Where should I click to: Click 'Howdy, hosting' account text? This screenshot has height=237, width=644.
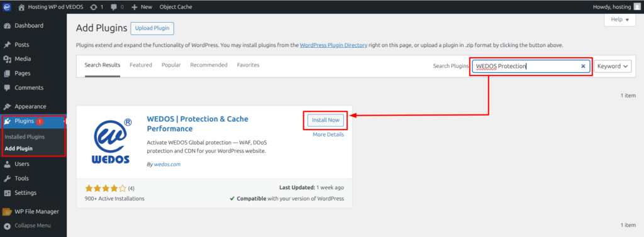click(x=612, y=7)
